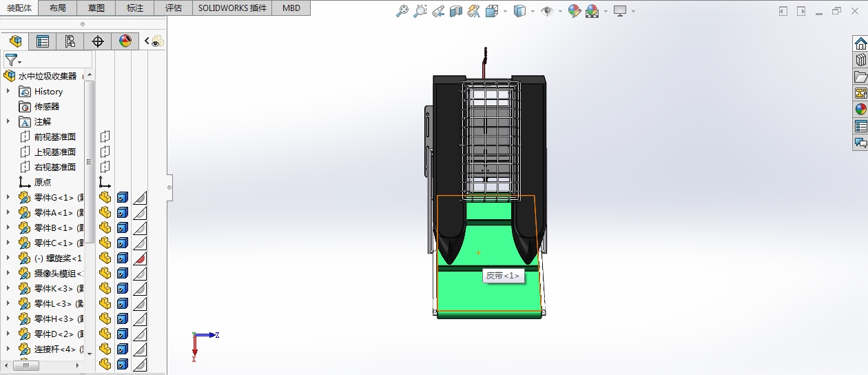This screenshot has width=868, height=375.
Task: Open Appearances, Scenes and Decals pane
Action: click(x=860, y=110)
